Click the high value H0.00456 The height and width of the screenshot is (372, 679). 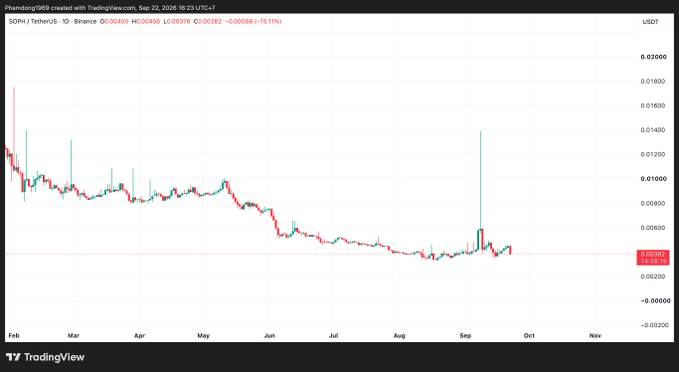pyautogui.click(x=146, y=21)
